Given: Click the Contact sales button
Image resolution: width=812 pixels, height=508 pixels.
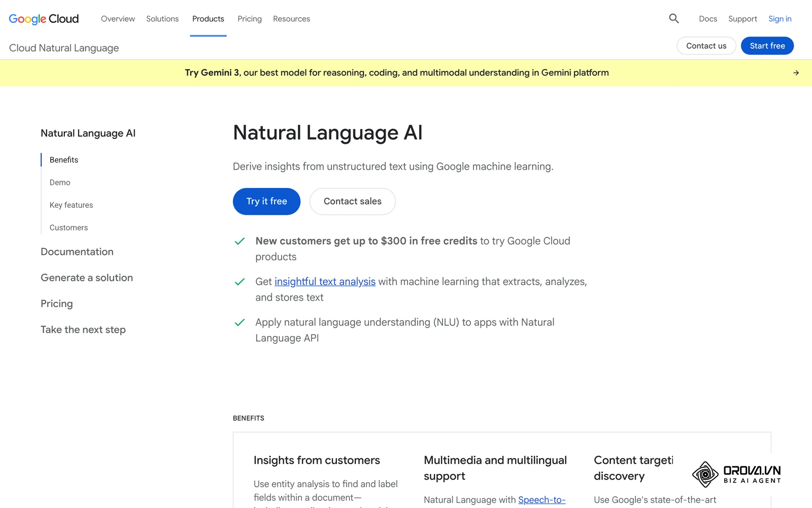Looking at the screenshot, I should click(353, 202).
